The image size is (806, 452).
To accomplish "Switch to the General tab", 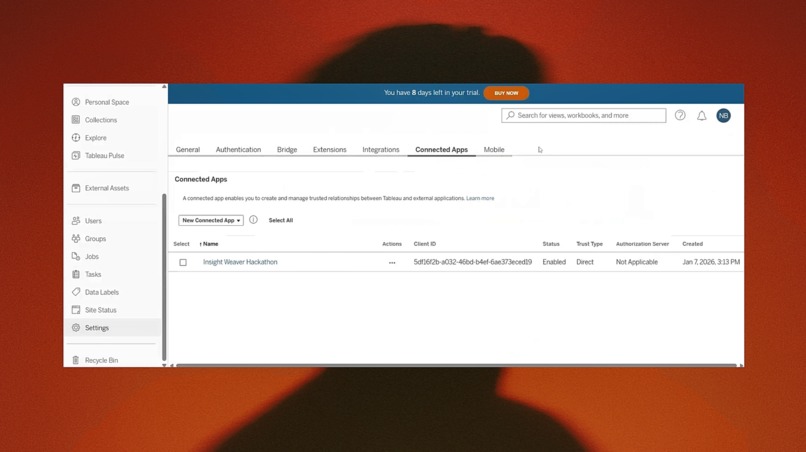I will pos(188,150).
